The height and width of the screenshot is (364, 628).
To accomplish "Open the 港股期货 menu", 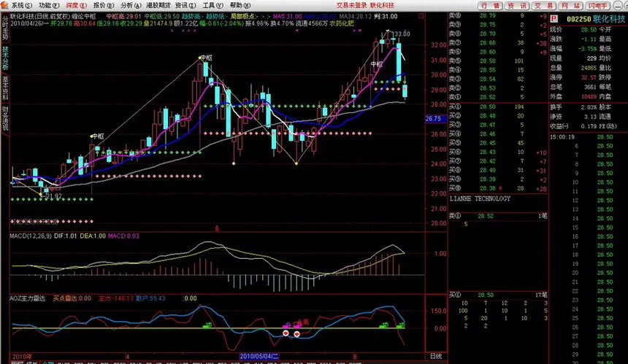I will 158,5.
